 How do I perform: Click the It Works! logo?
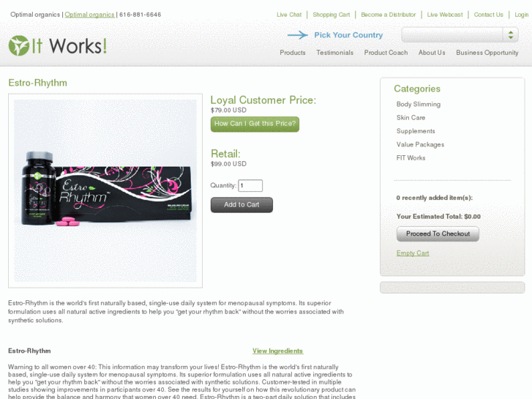coord(58,45)
